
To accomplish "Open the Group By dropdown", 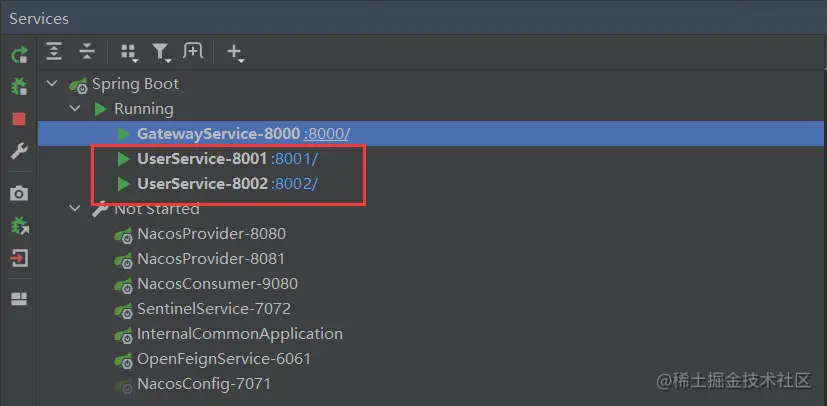I will click(x=129, y=53).
